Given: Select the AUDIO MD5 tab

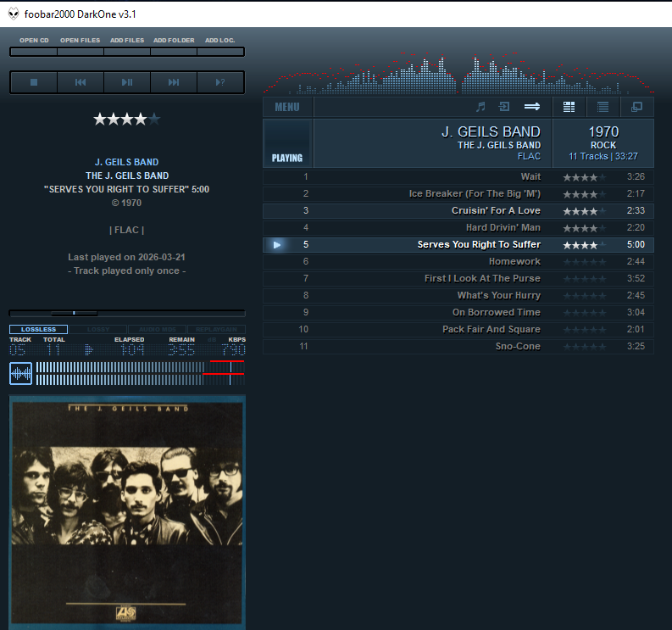Looking at the screenshot, I should (158, 329).
